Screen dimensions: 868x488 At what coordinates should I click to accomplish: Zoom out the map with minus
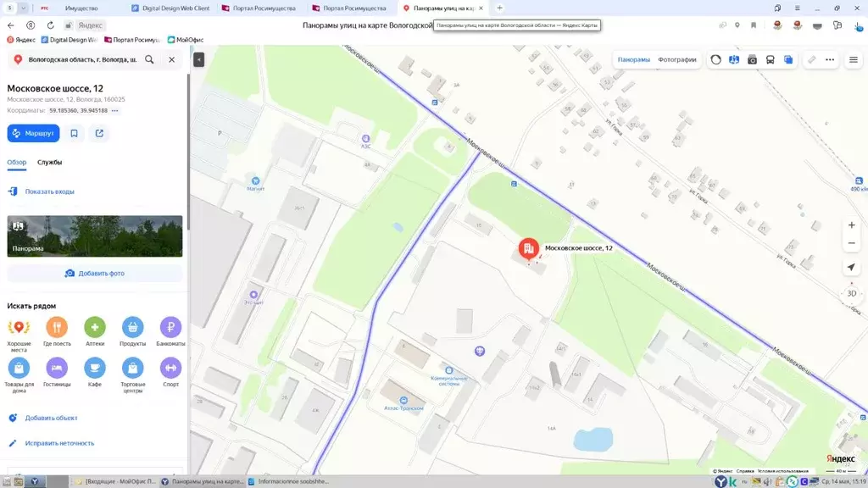pos(851,243)
